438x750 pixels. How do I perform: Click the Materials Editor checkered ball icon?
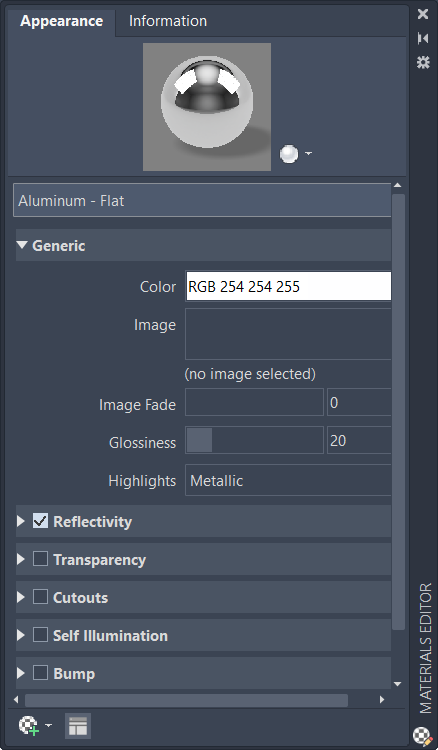tap(422, 736)
